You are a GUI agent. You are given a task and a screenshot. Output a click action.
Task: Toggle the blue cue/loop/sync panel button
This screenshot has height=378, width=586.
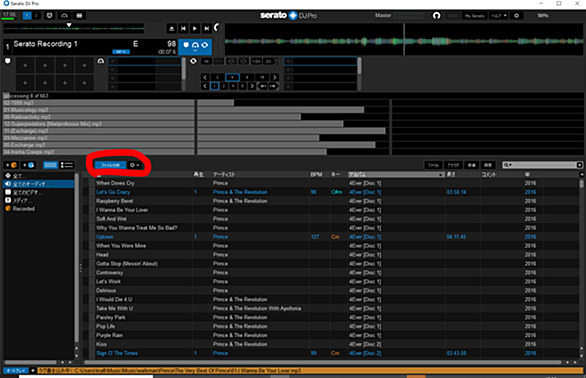point(195,46)
